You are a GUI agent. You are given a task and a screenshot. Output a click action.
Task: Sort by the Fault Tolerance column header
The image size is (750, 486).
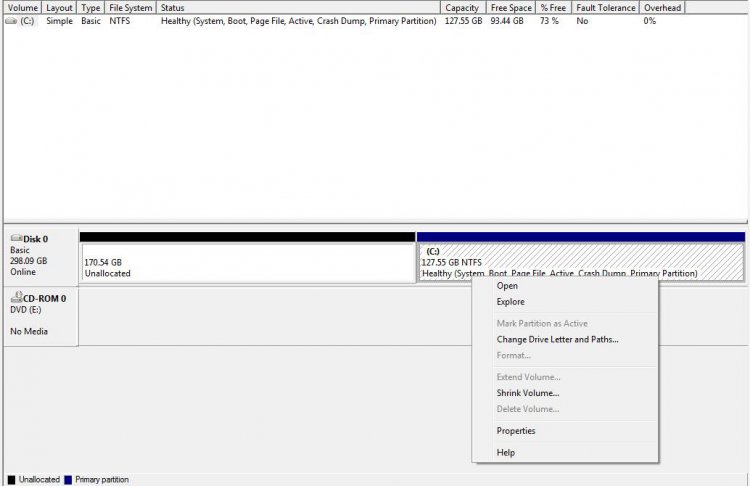606,8
